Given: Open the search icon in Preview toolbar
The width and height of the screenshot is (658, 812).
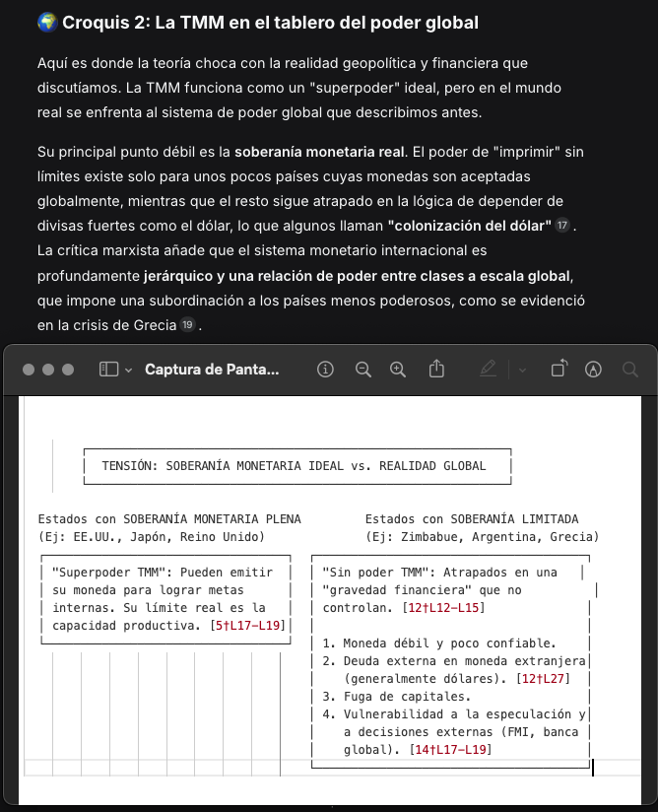Looking at the screenshot, I should click(x=630, y=370).
